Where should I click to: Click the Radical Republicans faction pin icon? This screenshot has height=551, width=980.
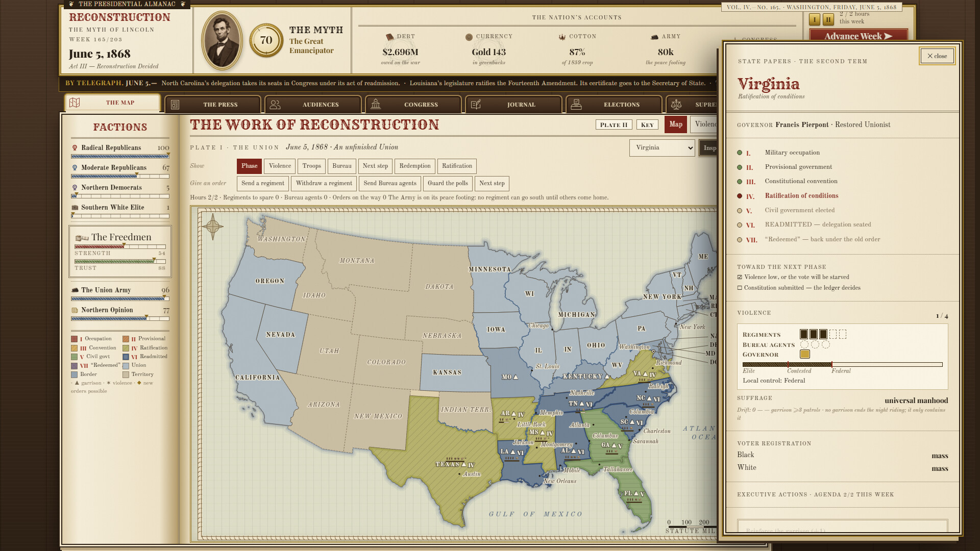(75, 148)
